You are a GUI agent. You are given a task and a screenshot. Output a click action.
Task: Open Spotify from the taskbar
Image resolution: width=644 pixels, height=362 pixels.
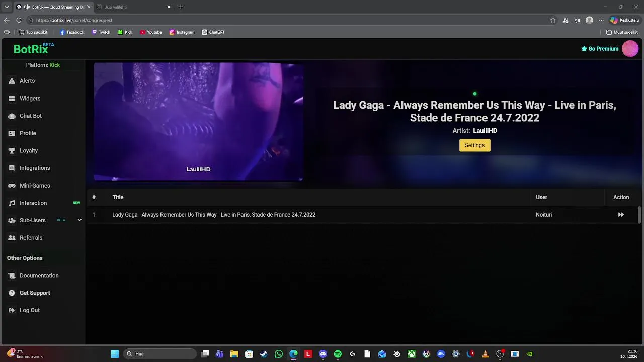point(338,354)
